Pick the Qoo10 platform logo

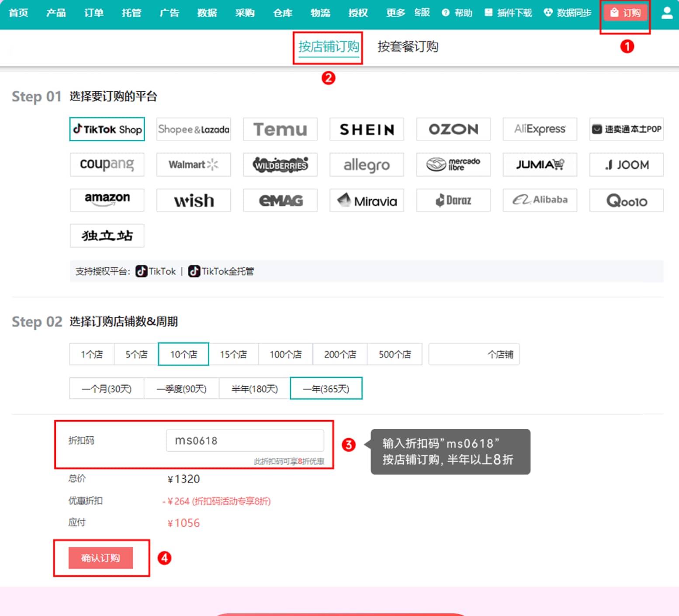click(626, 200)
